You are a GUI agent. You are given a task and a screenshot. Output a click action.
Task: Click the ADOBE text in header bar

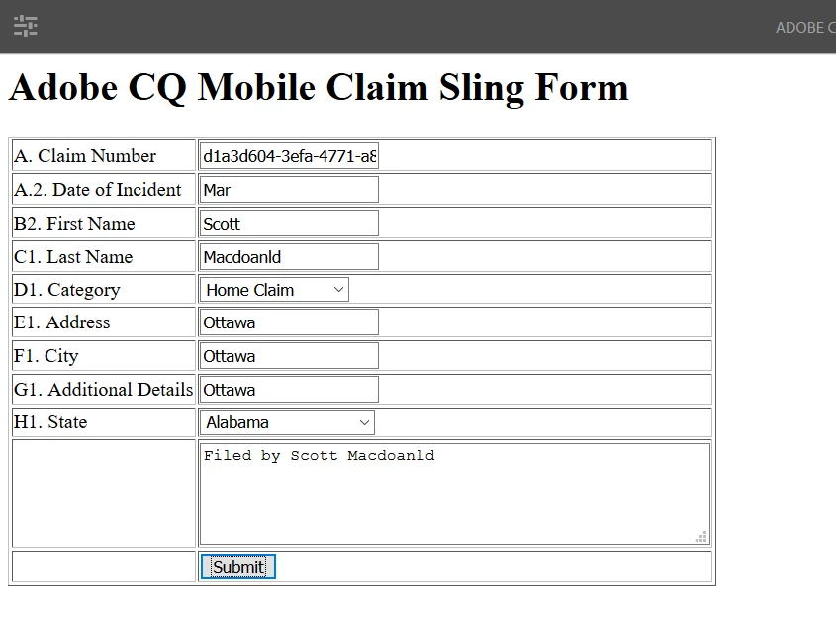(799, 27)
